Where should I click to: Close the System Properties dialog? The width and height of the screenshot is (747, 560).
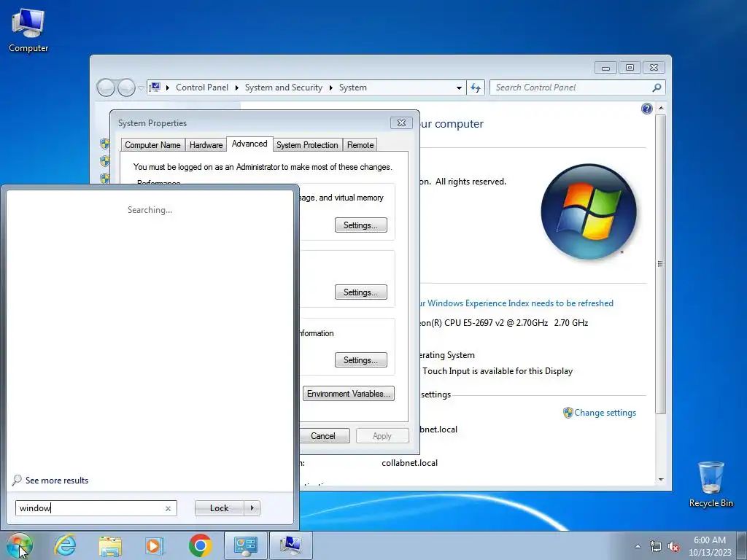pyautogui.click(x=401, y=122)
